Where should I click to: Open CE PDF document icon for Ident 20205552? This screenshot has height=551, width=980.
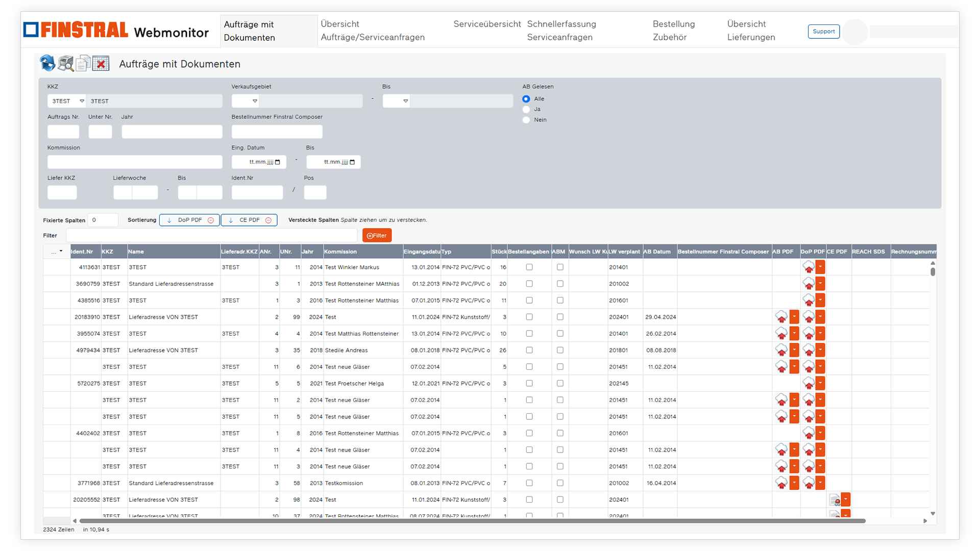[835, 499]
